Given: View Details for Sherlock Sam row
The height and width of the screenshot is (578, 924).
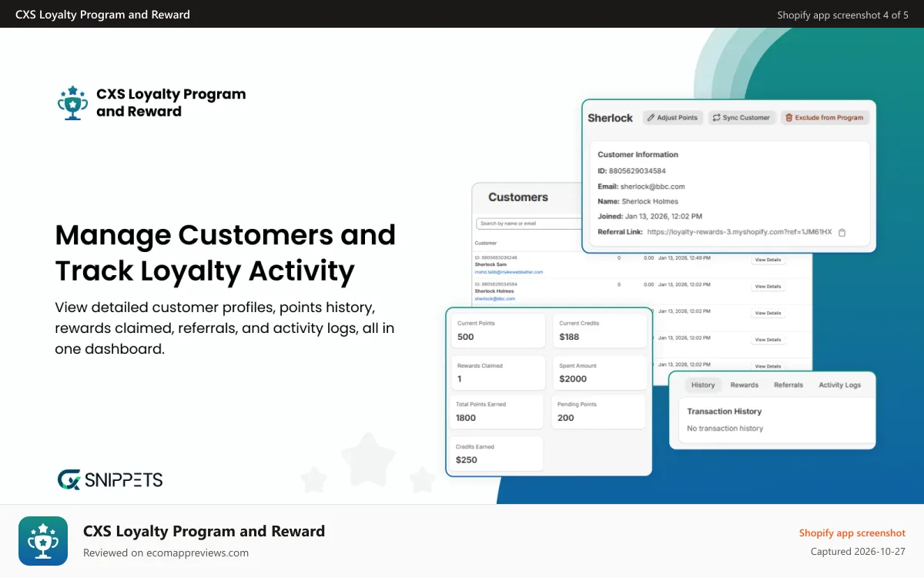Looking at the screenshot, I should 768,260.
